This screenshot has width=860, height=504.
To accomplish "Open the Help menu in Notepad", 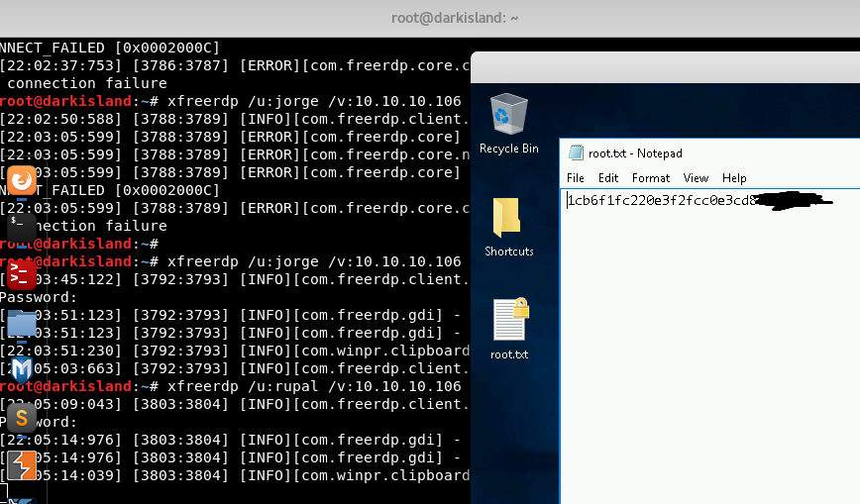I will pyautogui.click(x=734, y=178).
